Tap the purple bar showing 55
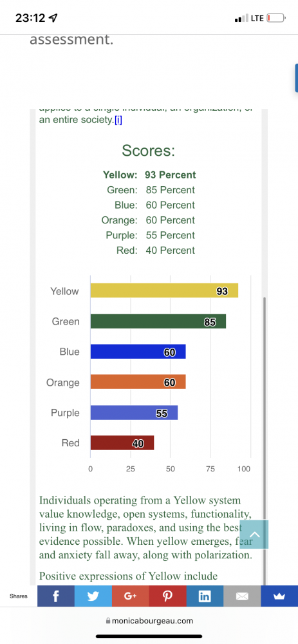The height and width of the screenshot is (644, 298). tap(135, 412)
